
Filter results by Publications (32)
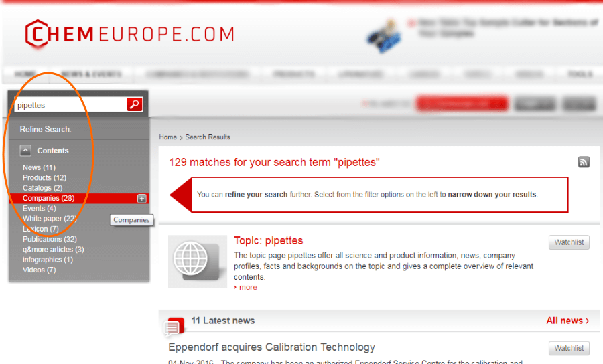tap(50, 240)
